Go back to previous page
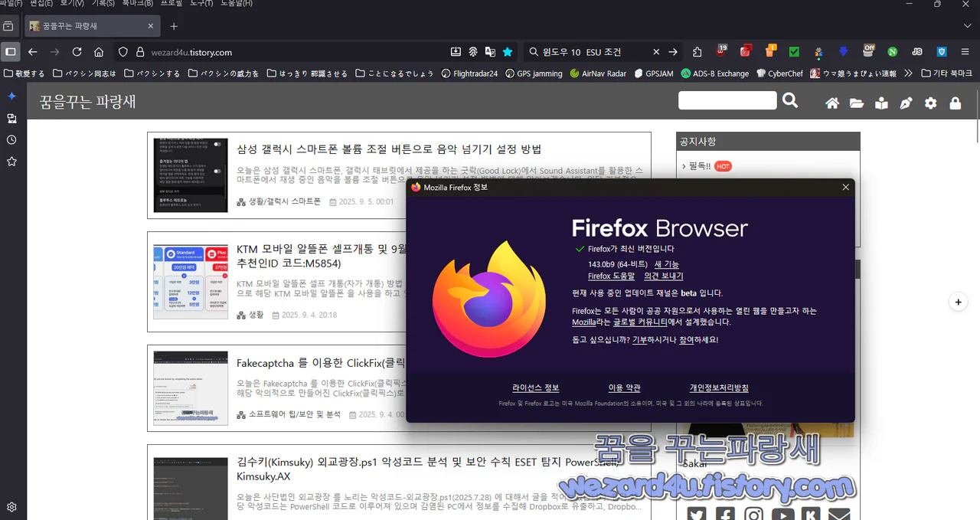980x520 pixels. point(32,52)
